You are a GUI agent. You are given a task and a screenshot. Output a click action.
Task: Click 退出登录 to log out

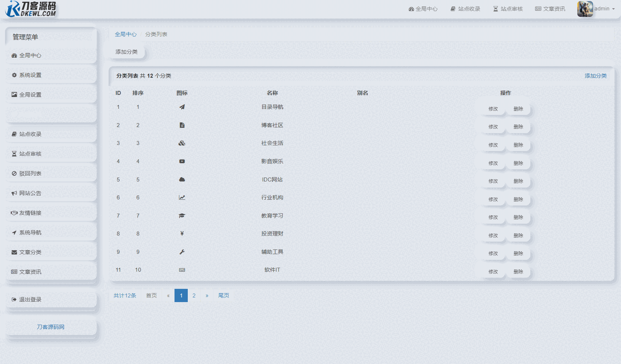click(x=51, y=300)
